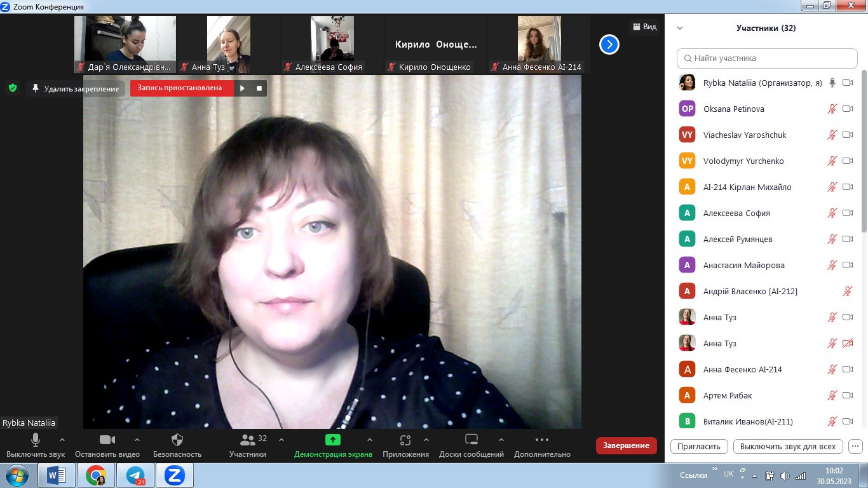Expand sharing options caret beside Демонстрация экрана
Screen dimensions: 868x488
click(x=370, y=439)
